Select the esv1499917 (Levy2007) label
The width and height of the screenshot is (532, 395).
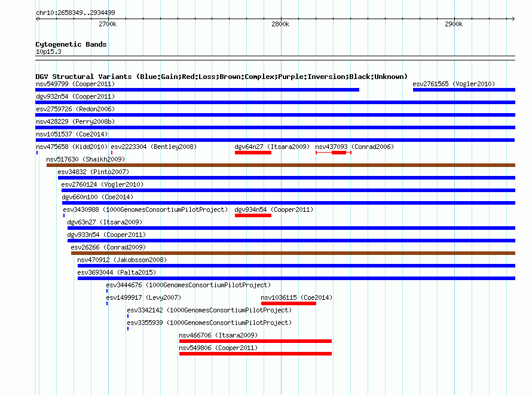coord(143,297)
